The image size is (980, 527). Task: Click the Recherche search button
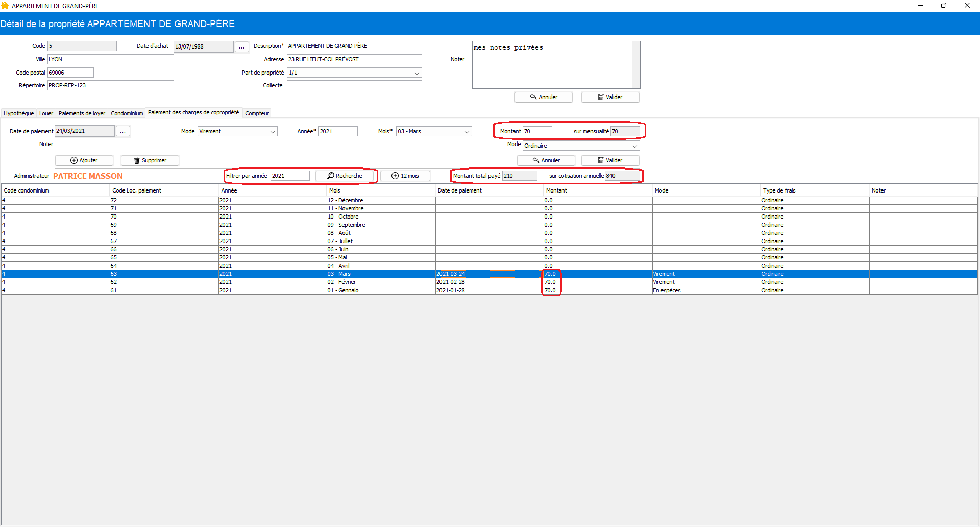(345, 176)
